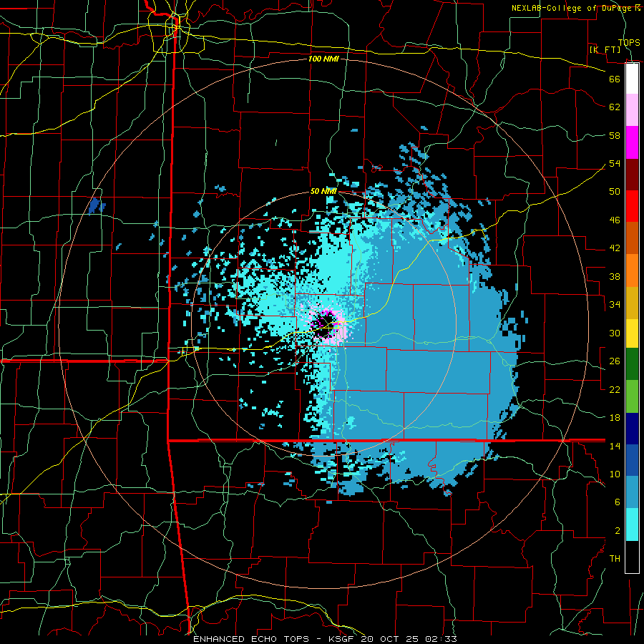This screenshot has height=644, width=644.
Task: Click the ENHANCED ECHO TOPS product title
Action: point(251,639)
